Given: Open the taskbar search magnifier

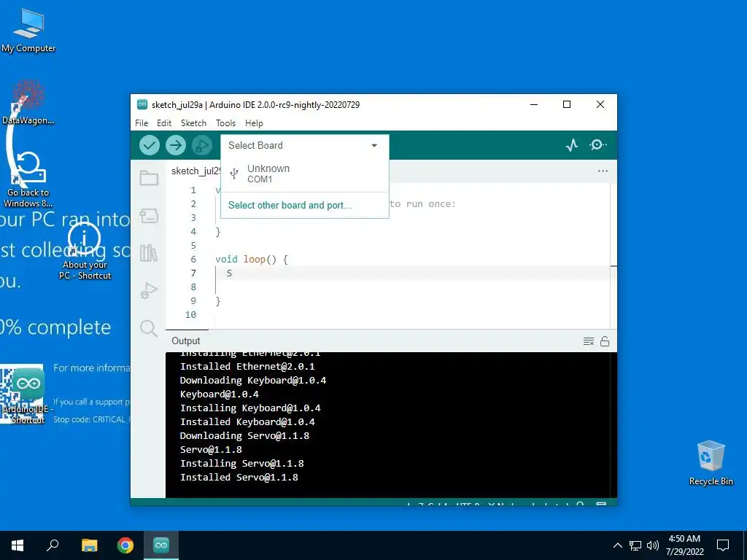Looking at the screenshot, I should 53,545.
